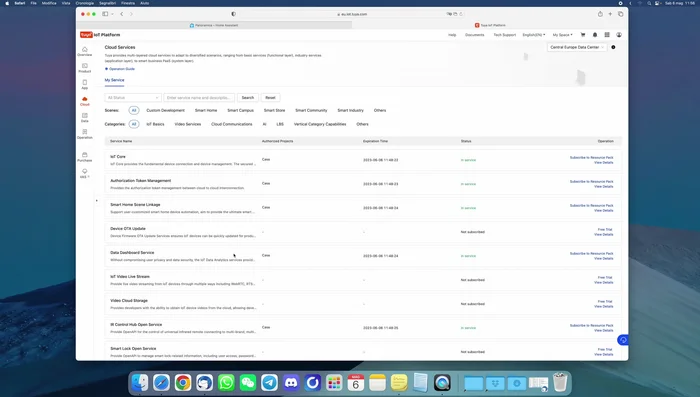Filter categories by Vertical Category Capabilities
Viewport: 700px width, 397px height.
[x=320, y=124]
